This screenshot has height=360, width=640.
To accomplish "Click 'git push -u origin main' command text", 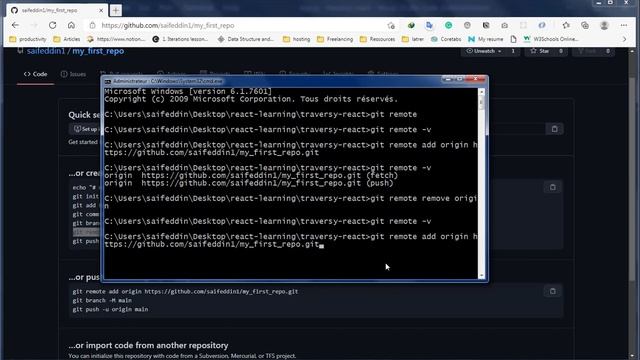I will (110, 309).
